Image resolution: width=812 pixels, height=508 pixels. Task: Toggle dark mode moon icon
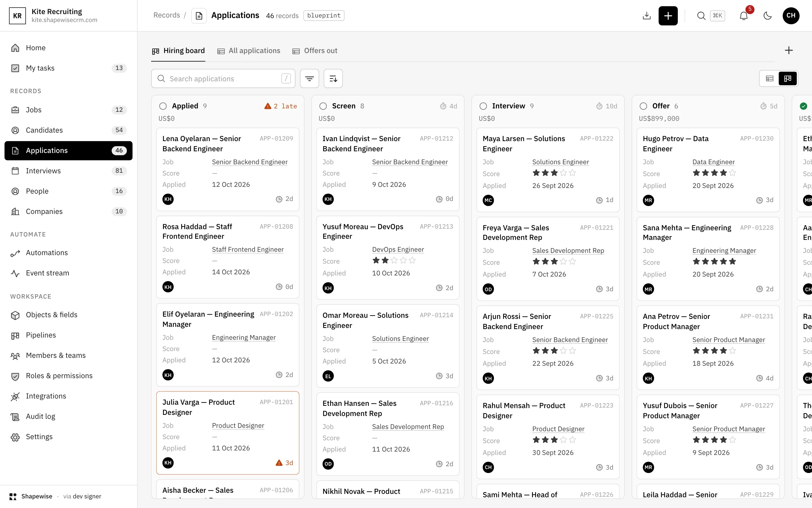767,16
